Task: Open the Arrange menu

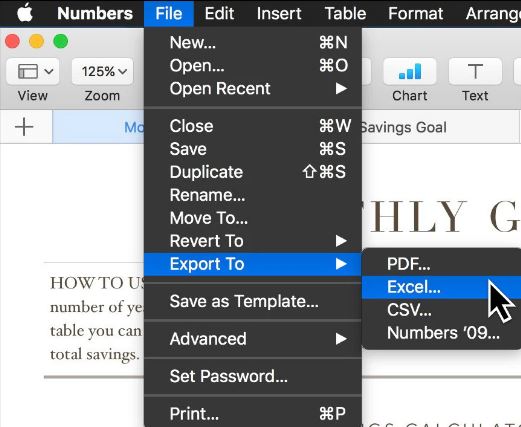Action: tap(493, 14)
